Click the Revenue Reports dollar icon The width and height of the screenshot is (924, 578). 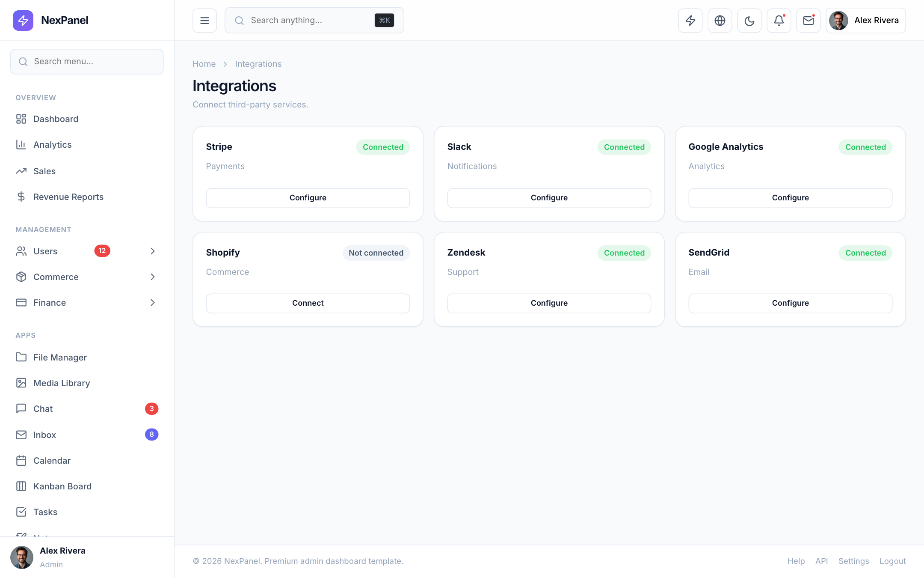(21, 197)
